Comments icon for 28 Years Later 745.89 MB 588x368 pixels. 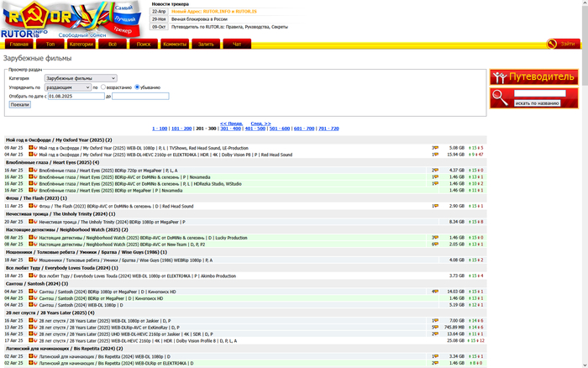click(x=435, y=327)
